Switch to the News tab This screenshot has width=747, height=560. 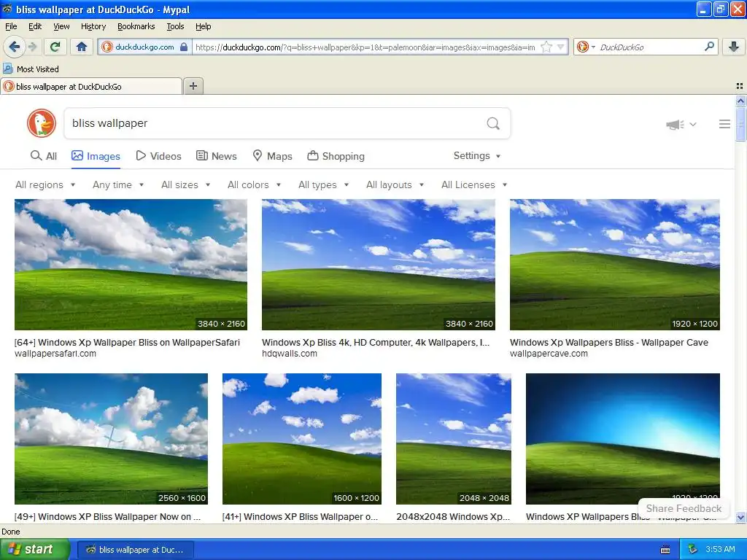pos(216,156)
